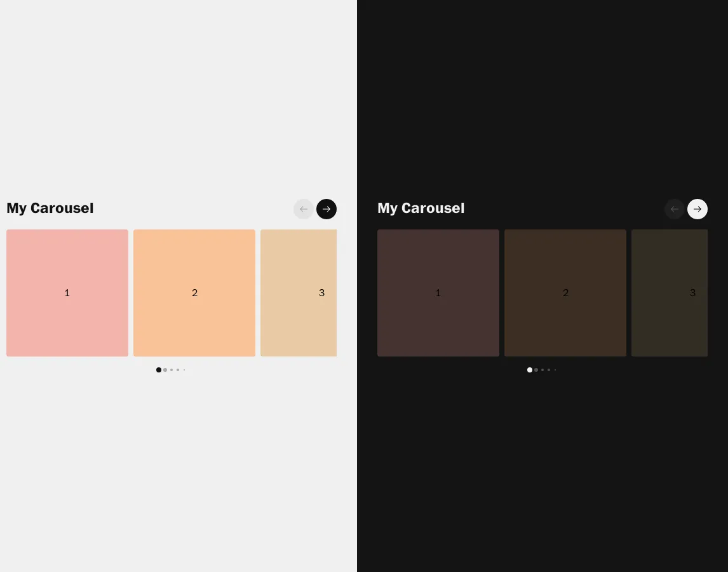
Task: Open slide 2 in dark carousel
Action: click(x=565, y=293)
